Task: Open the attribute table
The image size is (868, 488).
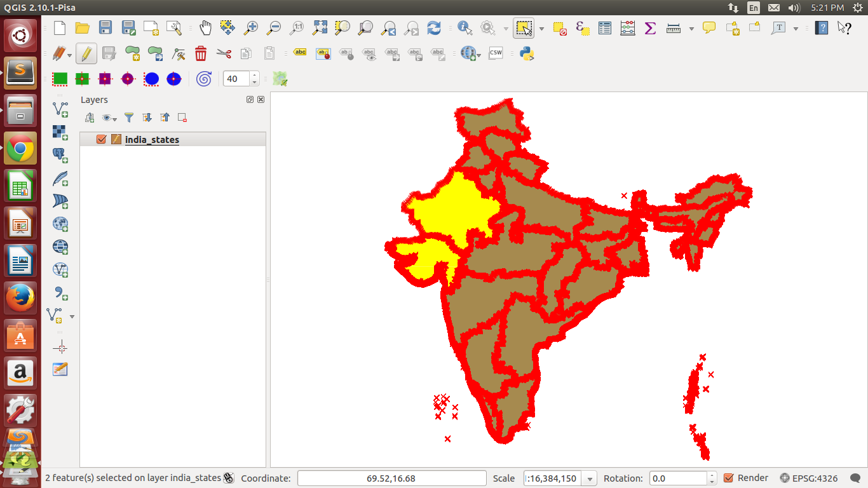Action: 605,28
